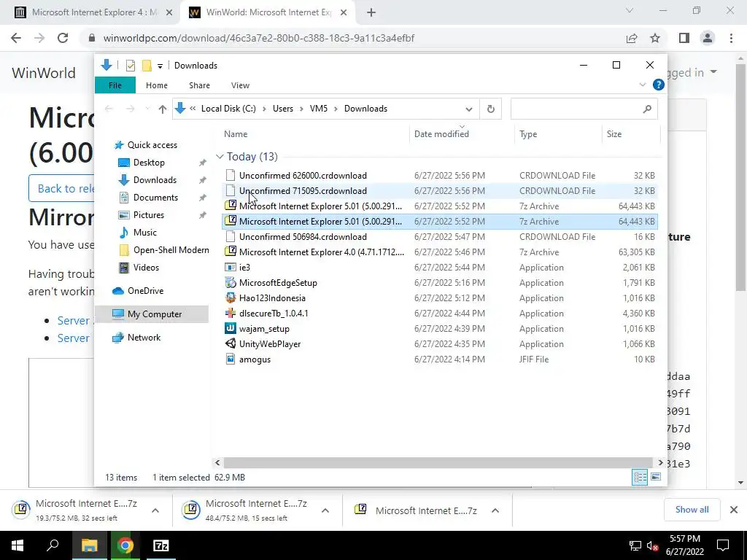Click the New folder quick access icon

147,66
